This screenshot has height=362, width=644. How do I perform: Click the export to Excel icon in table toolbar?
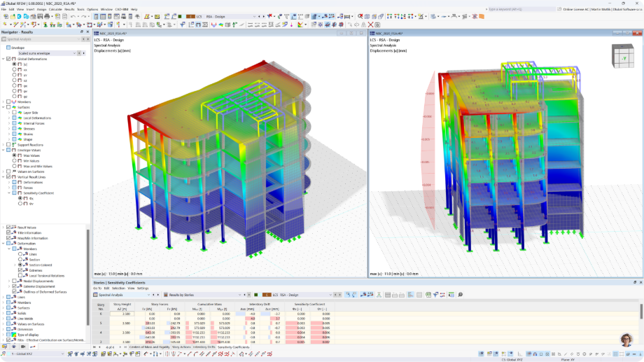[428, 295]
